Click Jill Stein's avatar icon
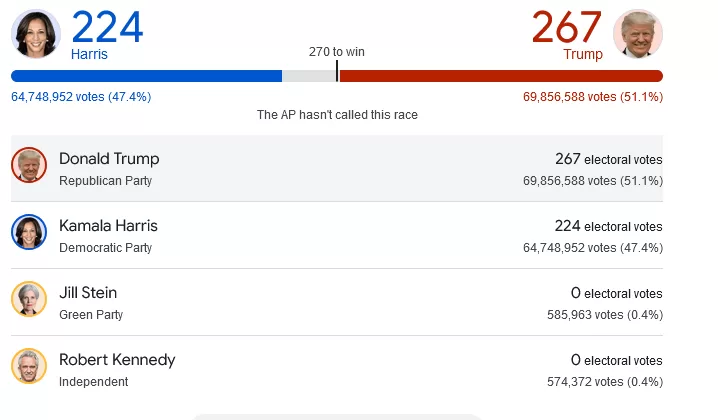718x420 pixels. pyautogui.click(x=29, y=299)
